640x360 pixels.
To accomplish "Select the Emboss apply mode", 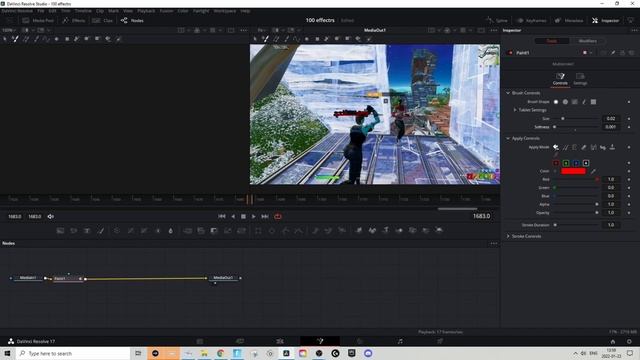I will point(575,147).
